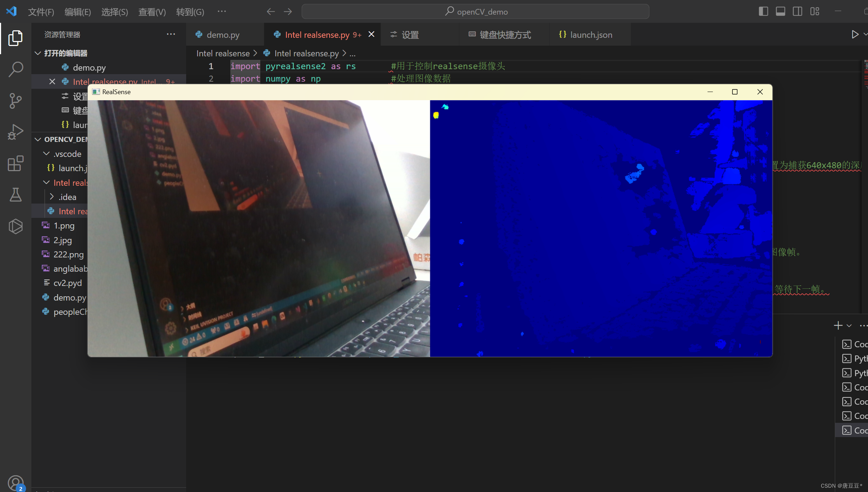Open the 查看(V) menu
This screenshot has height=492, width=868.
pyautogui.click(x=152, y=12)
